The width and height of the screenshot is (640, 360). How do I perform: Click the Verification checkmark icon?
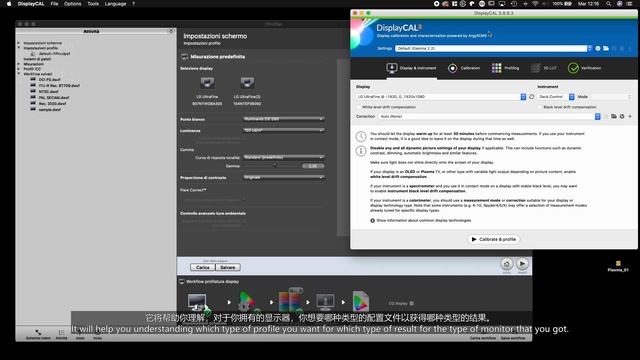(x=573, y=68)
